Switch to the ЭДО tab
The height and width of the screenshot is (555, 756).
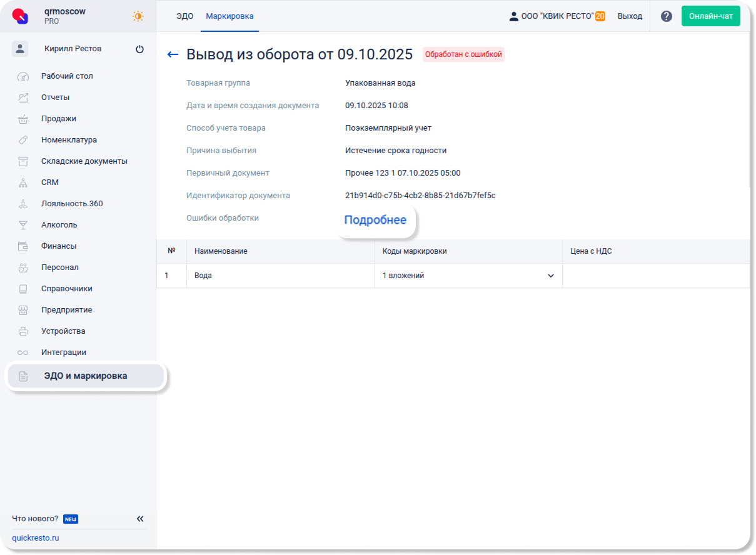click(184, 16)
